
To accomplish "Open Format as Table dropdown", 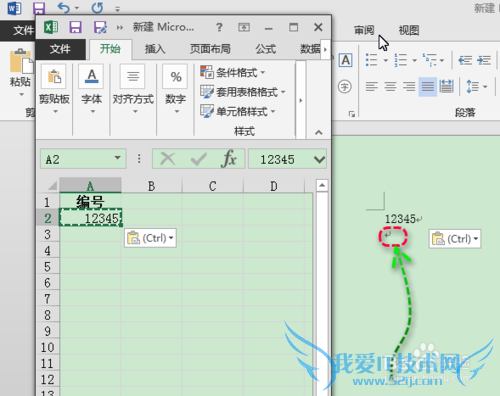I will (243, 92).
